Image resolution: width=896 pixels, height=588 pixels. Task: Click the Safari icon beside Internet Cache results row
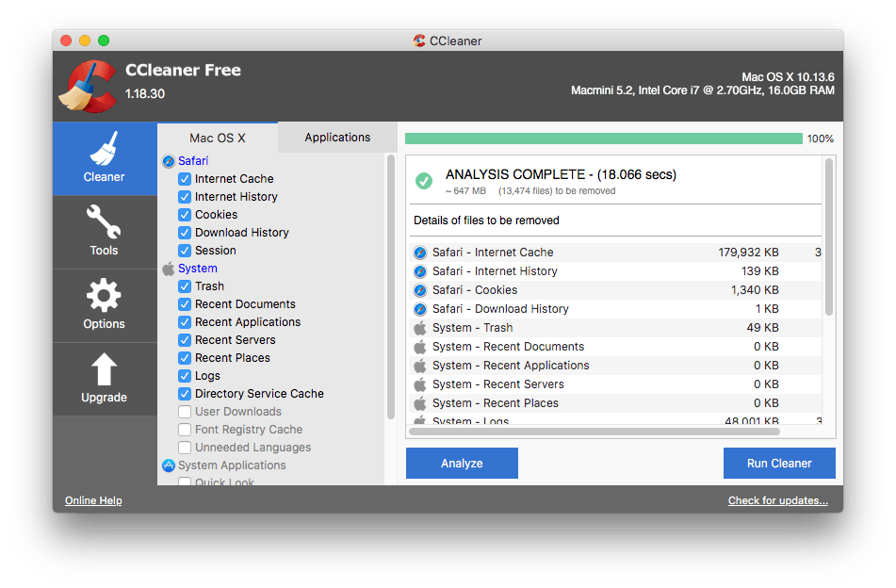tap(419, 253)
